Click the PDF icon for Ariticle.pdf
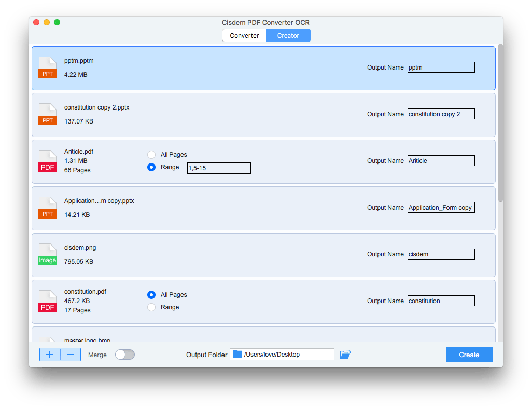The width and height of the screenshot is (532, 409). click(48, 161)
